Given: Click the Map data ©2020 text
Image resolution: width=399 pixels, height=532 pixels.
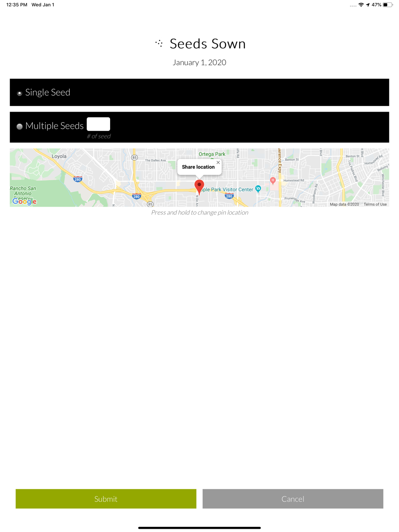Looking at the screenshot, I should click(344, 204).
